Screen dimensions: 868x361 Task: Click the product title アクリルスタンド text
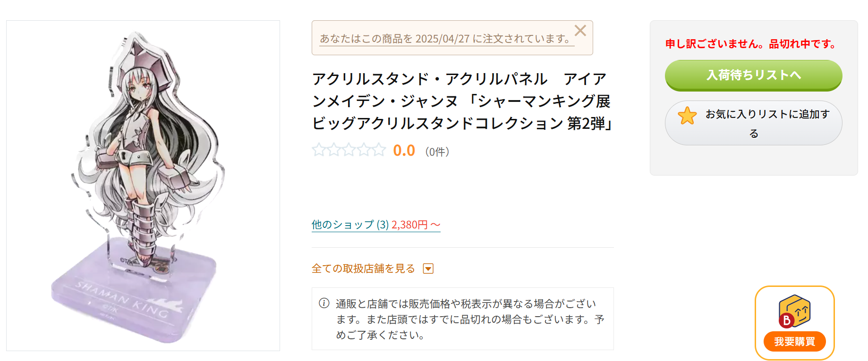[x=462, y=101]
